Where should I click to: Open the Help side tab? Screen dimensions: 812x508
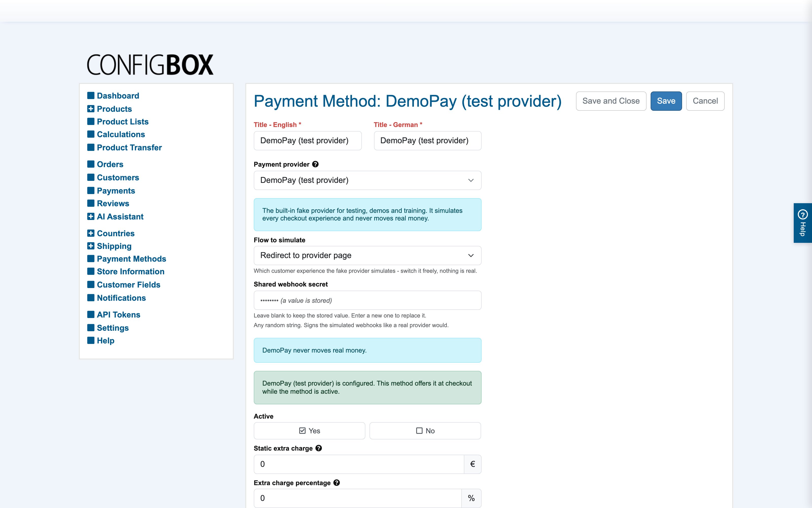click(803, 223)
